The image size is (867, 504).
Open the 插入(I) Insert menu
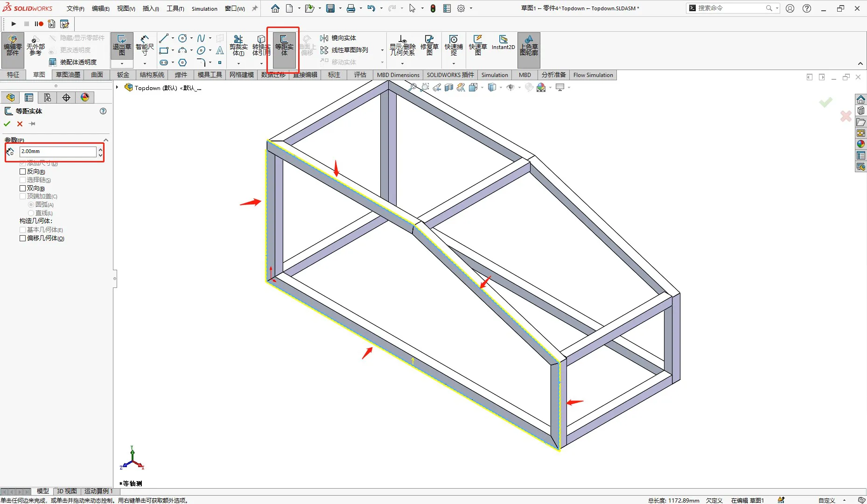click(x=151, y=8)
